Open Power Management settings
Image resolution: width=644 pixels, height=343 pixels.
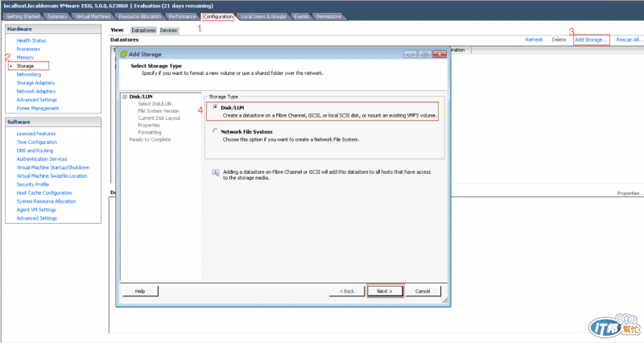point(38,109)
